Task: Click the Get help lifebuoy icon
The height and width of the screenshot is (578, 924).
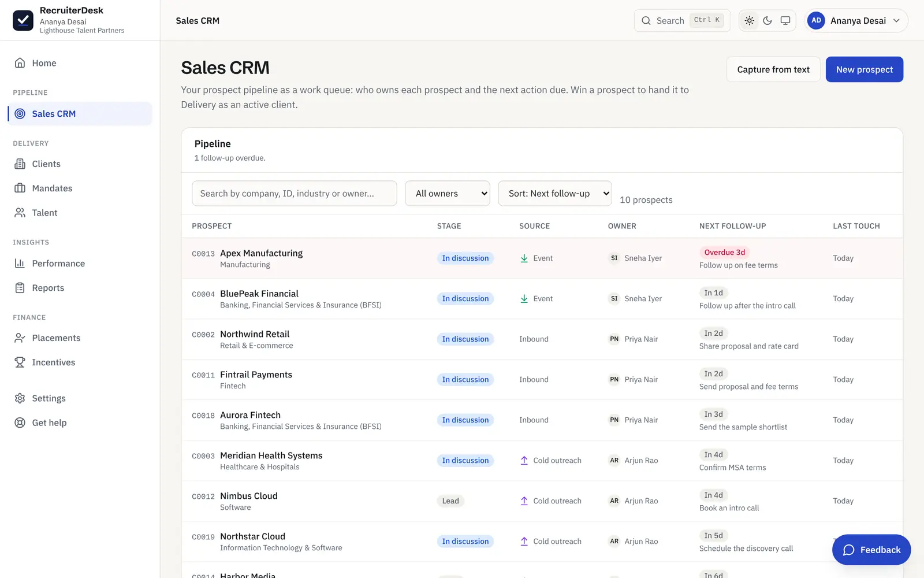Action: pyautogui.click(x=20, y=423)
